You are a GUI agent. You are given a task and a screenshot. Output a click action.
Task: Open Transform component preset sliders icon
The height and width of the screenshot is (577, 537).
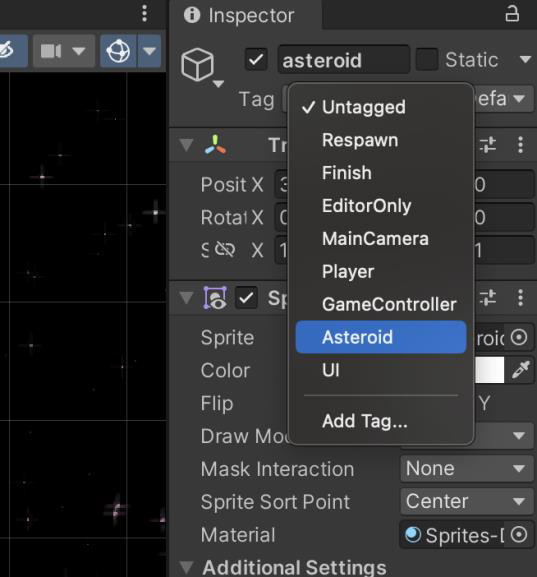pyautogui.click(x=488, y=145)
